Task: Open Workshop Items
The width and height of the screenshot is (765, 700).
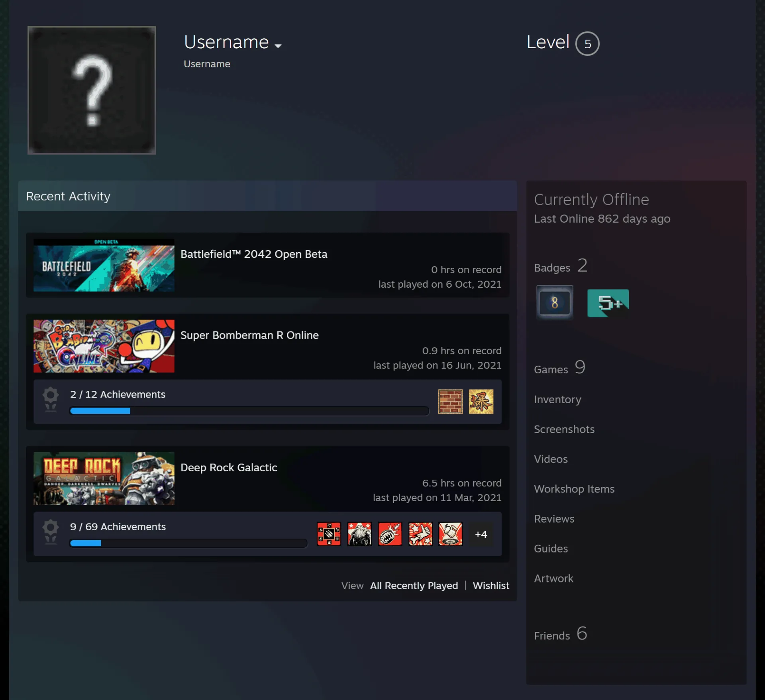Action: pos(574,489)
